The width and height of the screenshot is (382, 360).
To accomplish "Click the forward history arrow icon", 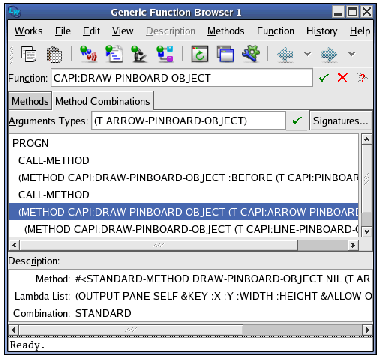I will click(329, 54).
